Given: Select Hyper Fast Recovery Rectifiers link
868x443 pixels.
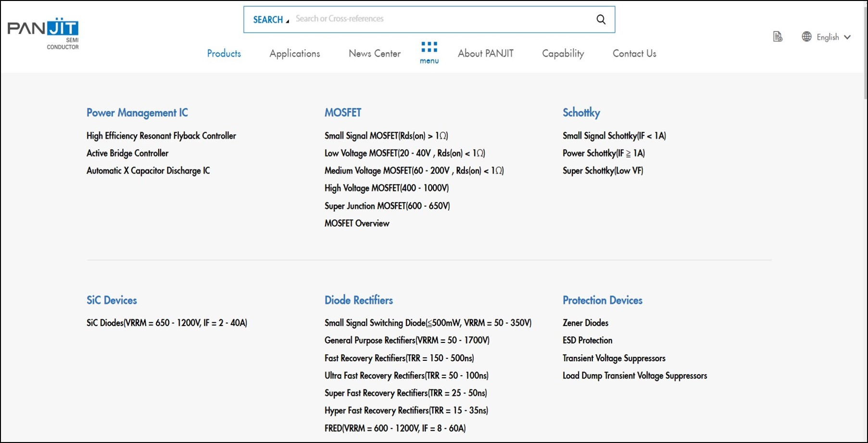Looking at the screenshot, I should coord(406,410).
